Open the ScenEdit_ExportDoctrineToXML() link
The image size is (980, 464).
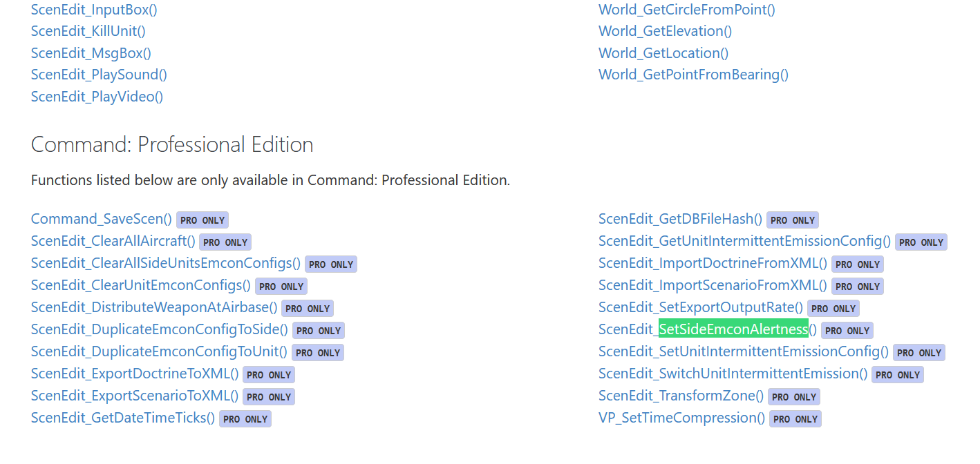coord(135,374)
